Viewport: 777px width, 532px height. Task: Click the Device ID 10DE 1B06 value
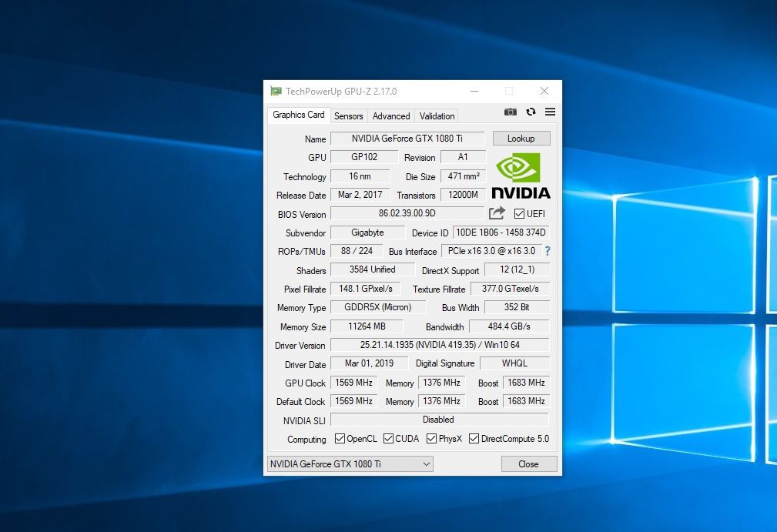click(x=501, y=233)
